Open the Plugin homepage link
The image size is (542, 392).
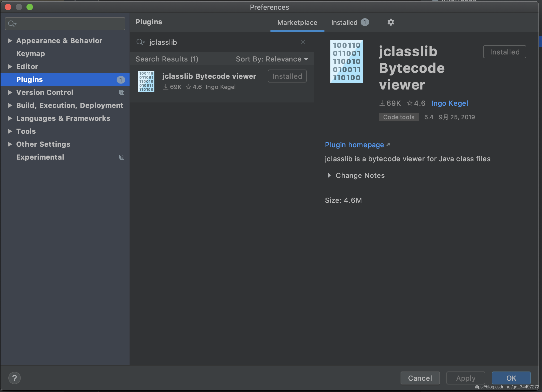coord(354,145)
